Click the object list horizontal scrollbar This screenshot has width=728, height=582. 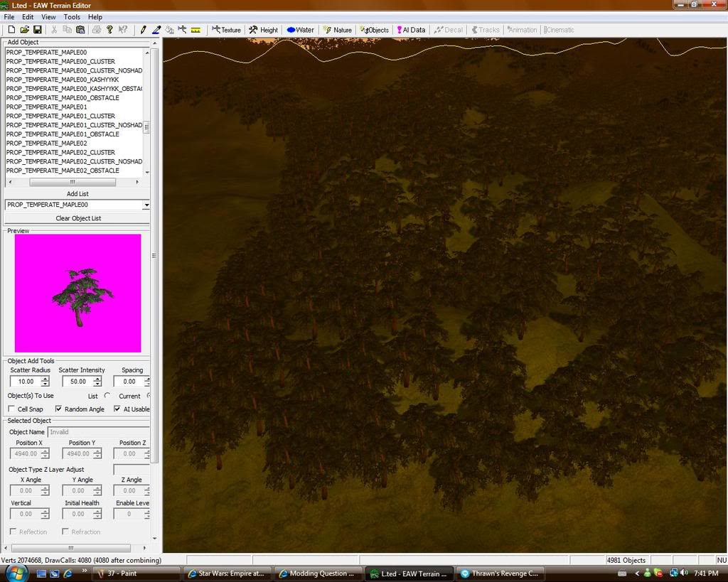pyautogui.click(x=73, y=182)
